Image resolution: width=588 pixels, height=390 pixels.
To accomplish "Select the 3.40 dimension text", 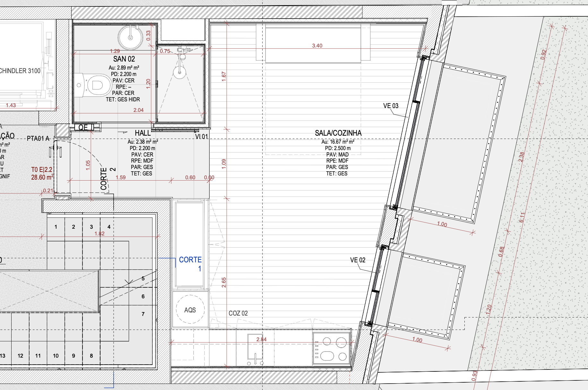I will point(317,46).
